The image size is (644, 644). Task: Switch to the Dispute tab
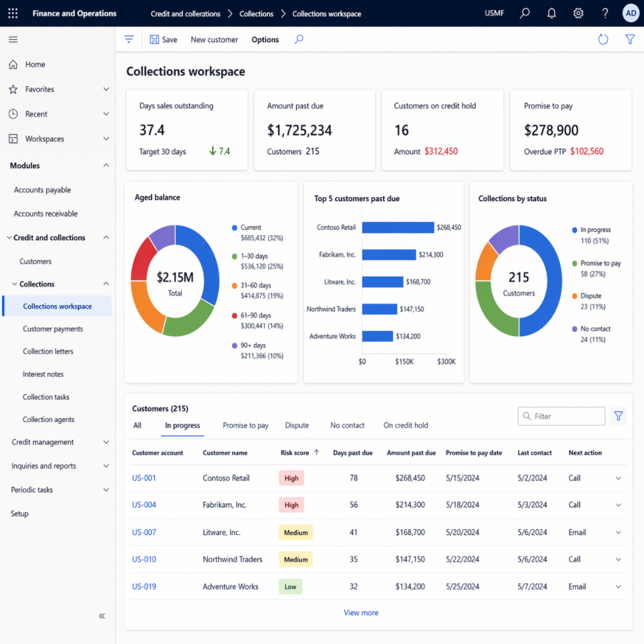point(297,426)
